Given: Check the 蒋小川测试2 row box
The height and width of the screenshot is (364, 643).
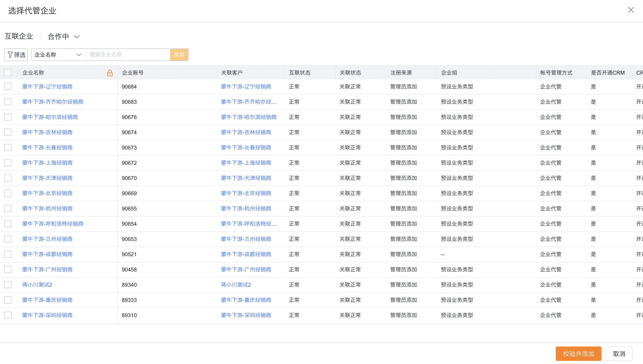Looking at the screenshot, I should click(x=8, y=285).
